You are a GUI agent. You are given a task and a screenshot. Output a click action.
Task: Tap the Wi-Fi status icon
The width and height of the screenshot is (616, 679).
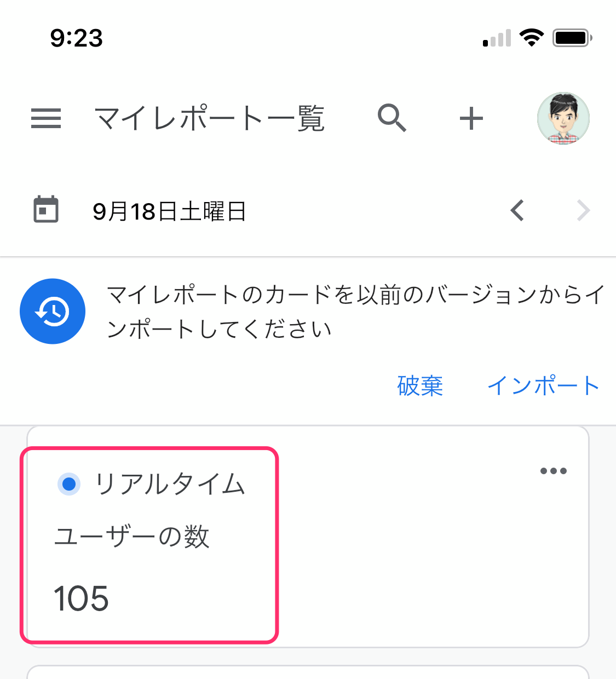click(531, 38)
